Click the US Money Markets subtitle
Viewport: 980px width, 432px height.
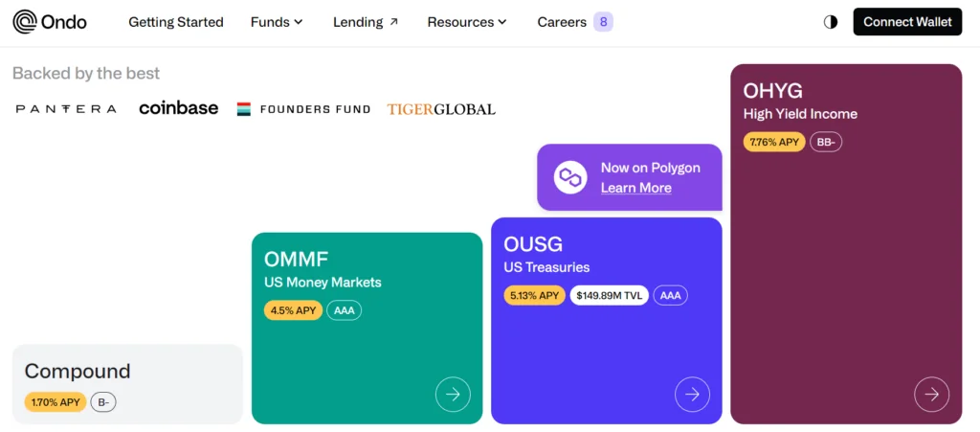[323, 282]
